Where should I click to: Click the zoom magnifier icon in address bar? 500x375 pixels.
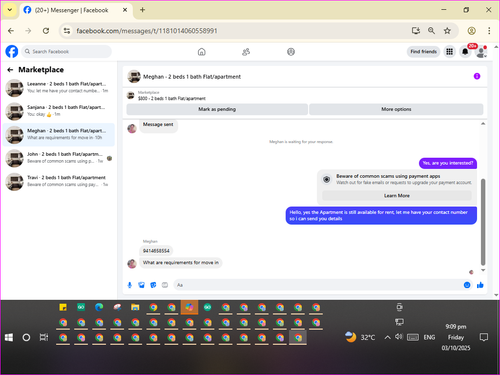431,31
